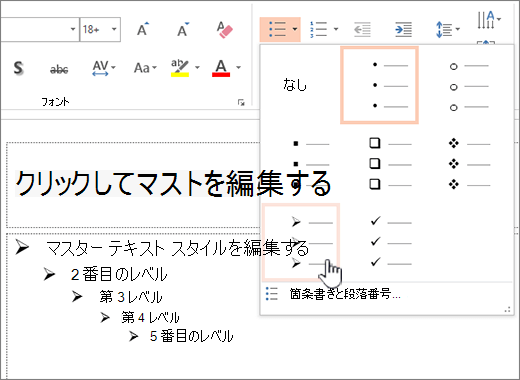Select star diamond bullet style

coord(469,163)
